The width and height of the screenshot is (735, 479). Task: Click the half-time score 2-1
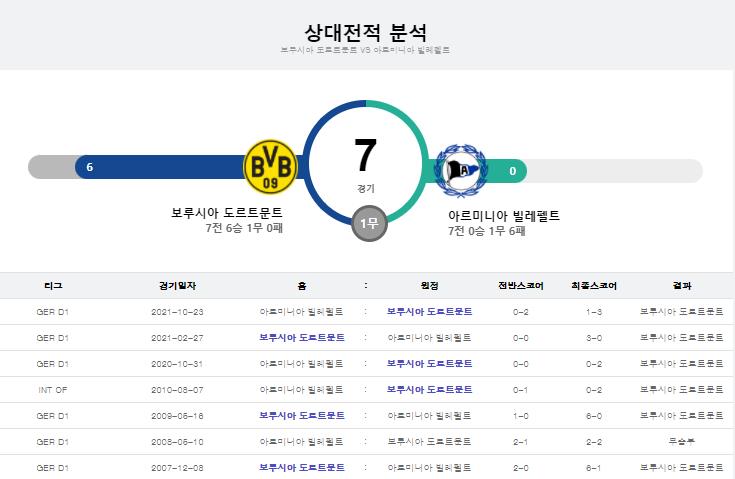521,442
